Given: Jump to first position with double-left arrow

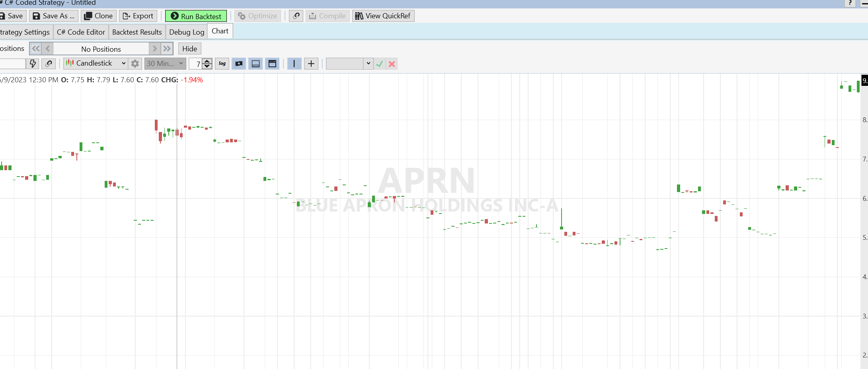Looking at the screenshot, I should click(35, 49).
